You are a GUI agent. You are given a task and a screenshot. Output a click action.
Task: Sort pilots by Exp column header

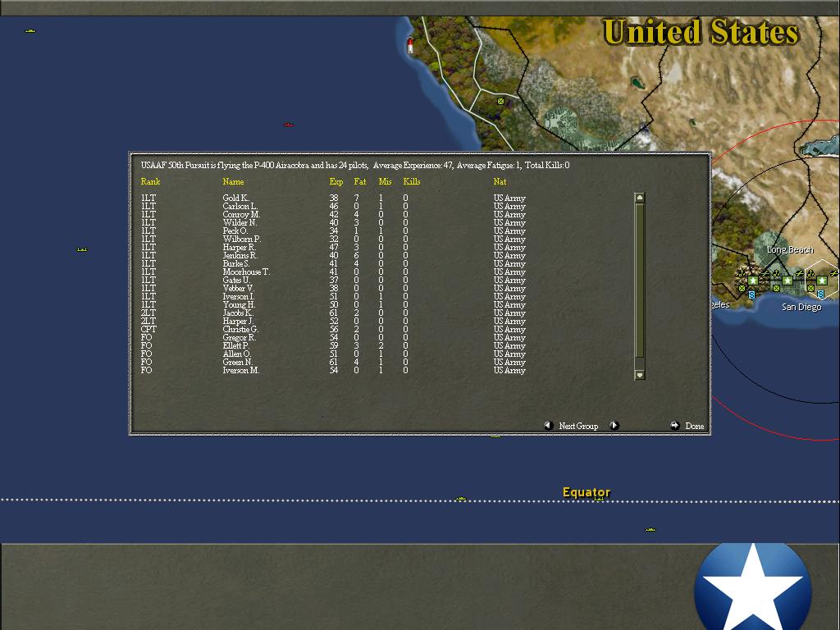coord(336,181)
